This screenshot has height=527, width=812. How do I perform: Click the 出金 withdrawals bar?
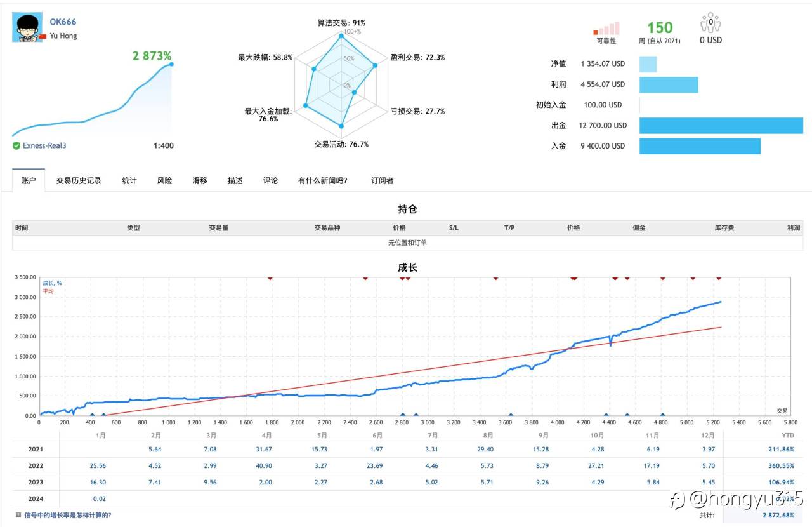click(x=721, y=126)
